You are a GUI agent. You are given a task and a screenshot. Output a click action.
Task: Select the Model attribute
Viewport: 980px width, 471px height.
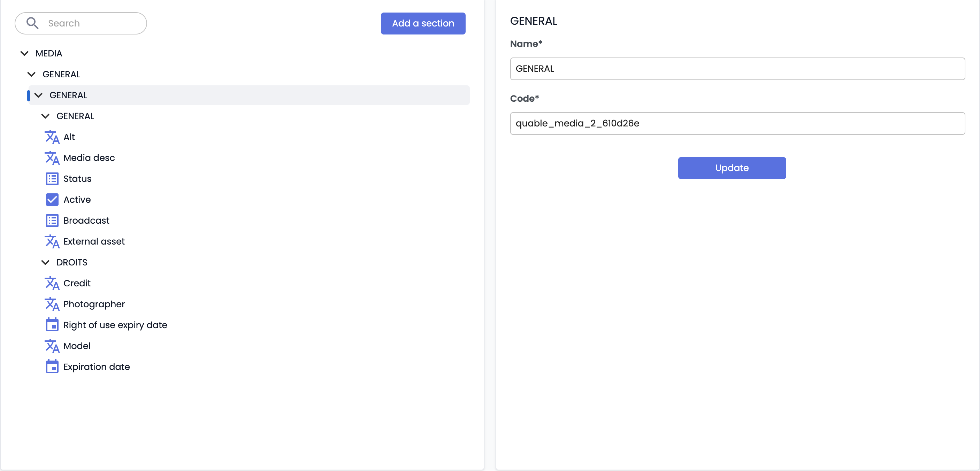click(x=77, y=346)
